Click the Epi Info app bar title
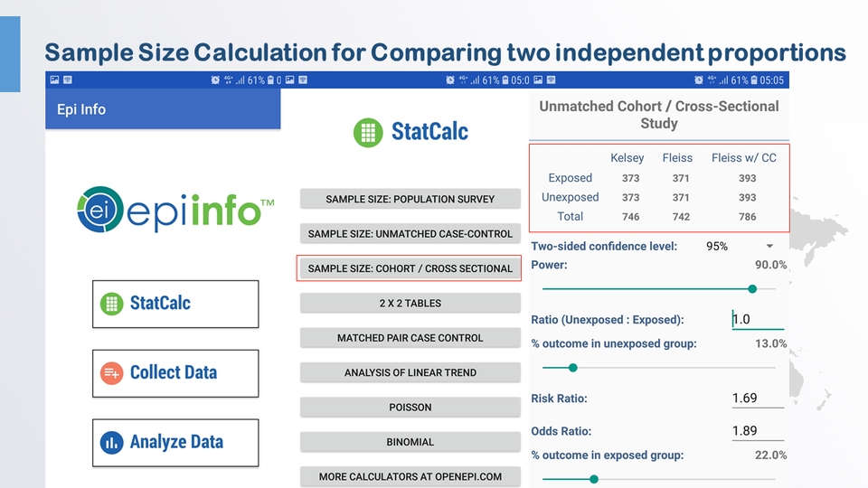This screenshot has width=868, height=488. (81, 109)
